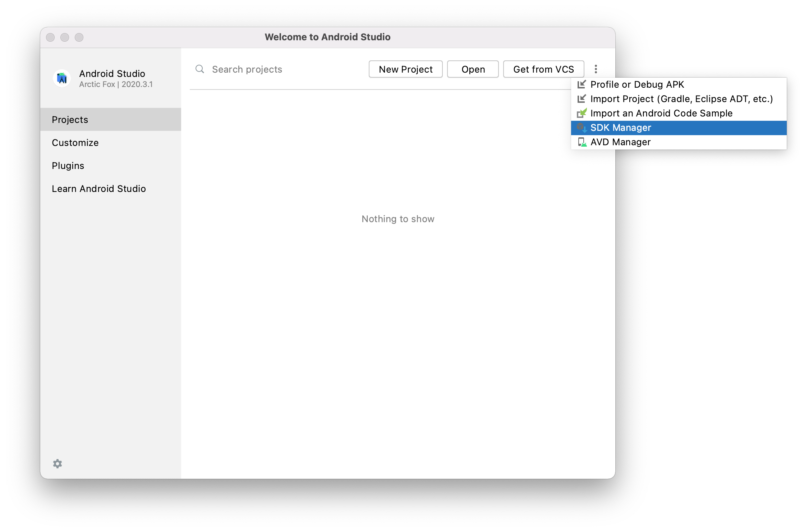Switch to the Projects tab
Viewport: 804px width, 532px height.
pyautogui.click(x=111, y=119)
